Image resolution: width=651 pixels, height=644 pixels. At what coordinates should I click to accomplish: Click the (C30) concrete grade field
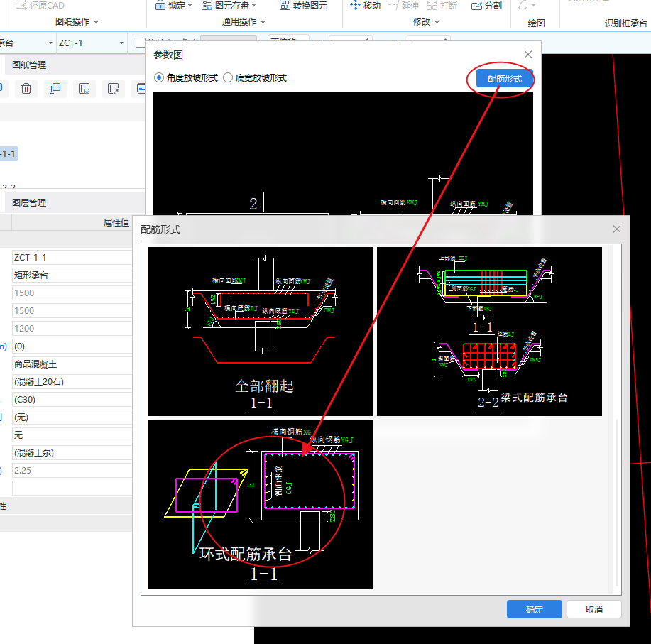(72, 400)
